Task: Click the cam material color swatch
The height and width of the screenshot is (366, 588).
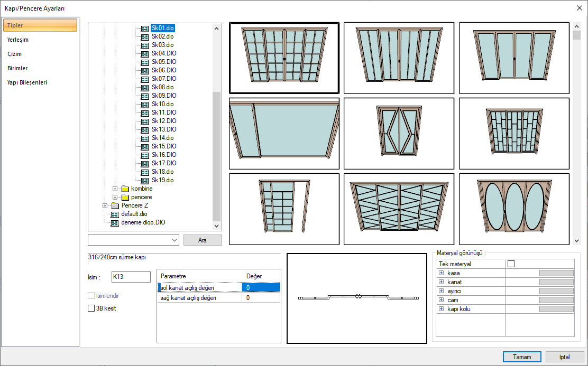Action: point(556,300)
